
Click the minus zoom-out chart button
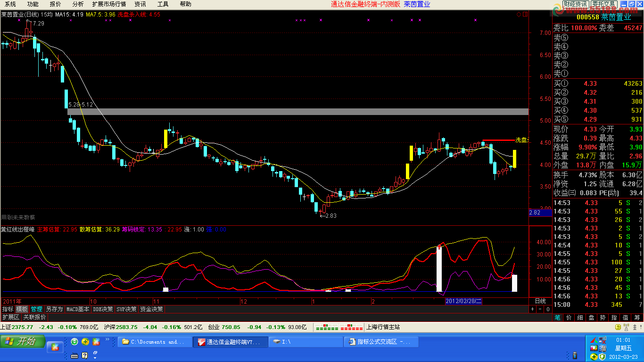click(540, 309)
